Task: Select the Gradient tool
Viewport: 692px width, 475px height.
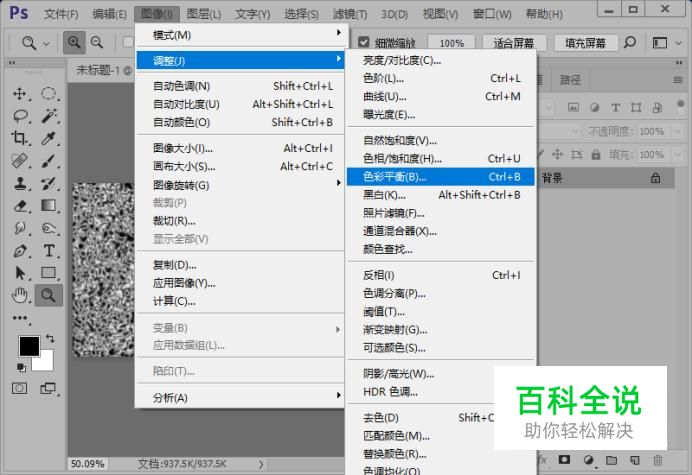Action: point(49,206)
